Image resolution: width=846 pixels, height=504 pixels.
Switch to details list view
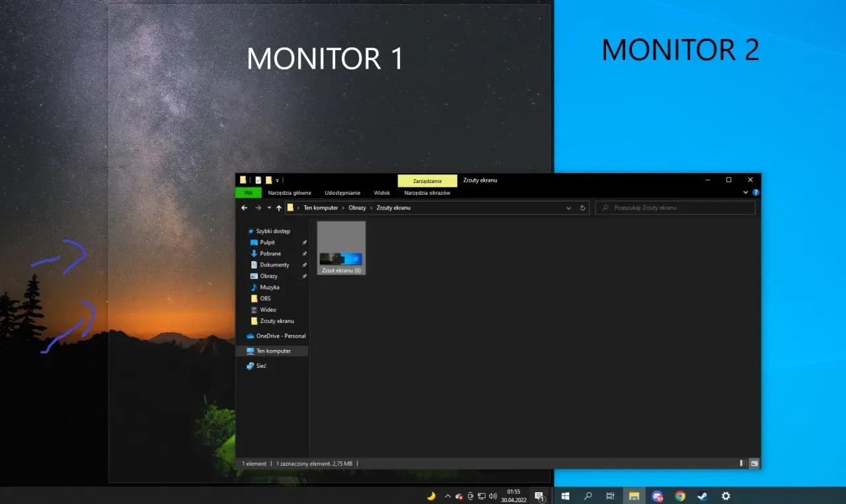(x=743, y=464)
